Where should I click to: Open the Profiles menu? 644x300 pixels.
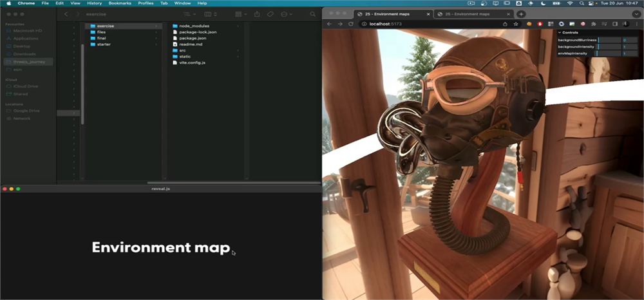pos(146,3)
